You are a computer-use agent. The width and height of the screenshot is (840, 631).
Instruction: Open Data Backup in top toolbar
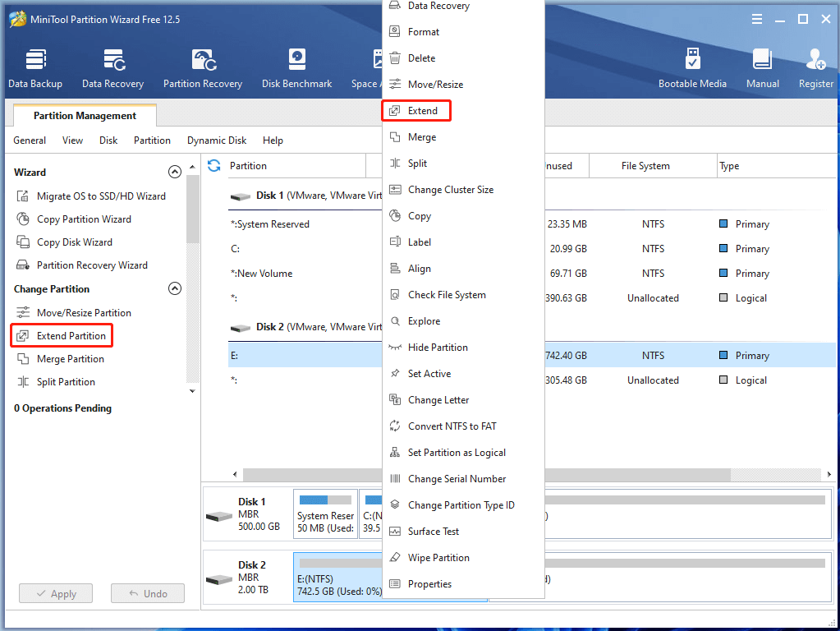[35, 68]
